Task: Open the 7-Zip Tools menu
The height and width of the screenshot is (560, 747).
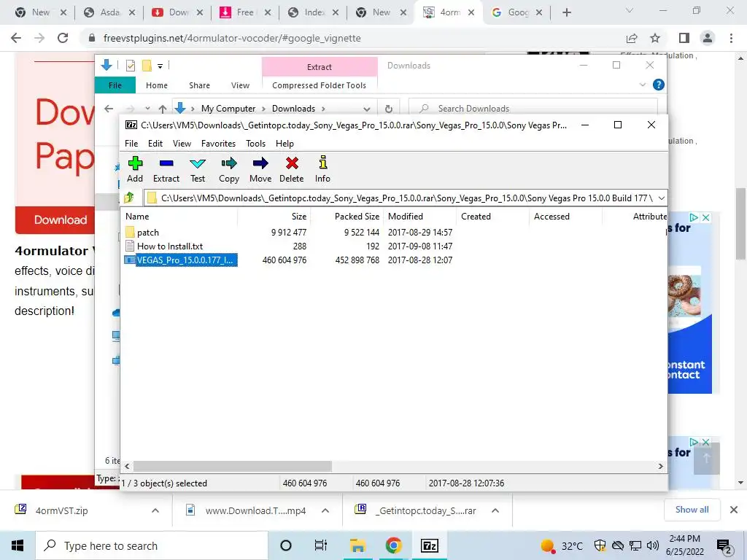Action: [x=255, y=144]
